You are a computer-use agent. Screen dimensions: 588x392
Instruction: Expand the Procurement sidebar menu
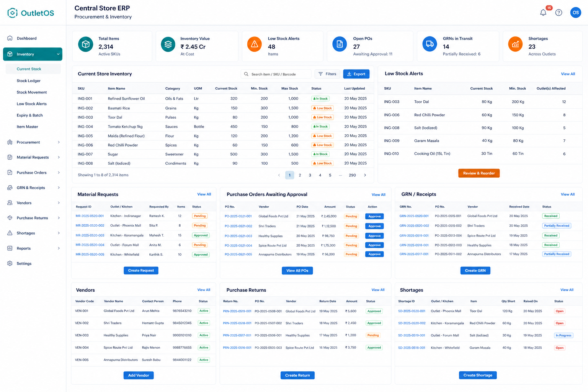59,142
